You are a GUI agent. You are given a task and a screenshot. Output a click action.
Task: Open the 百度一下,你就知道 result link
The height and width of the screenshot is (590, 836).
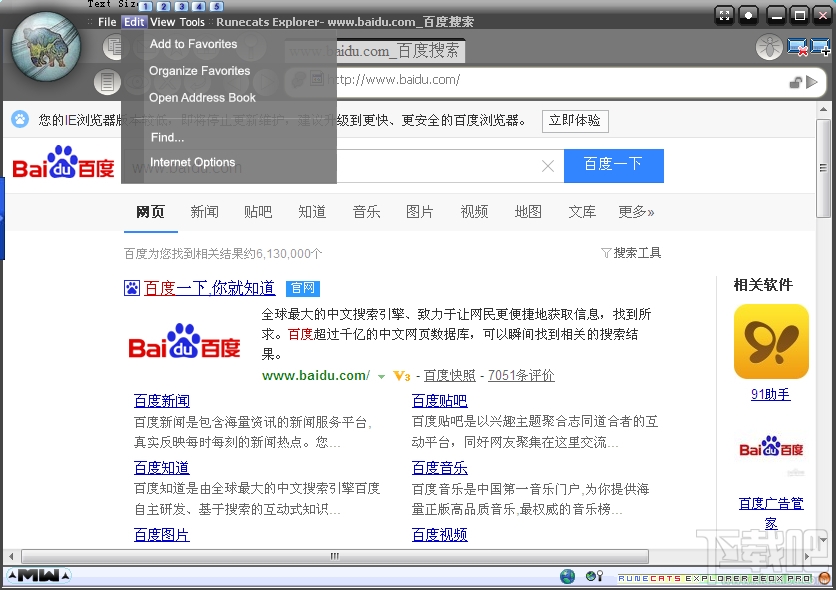pyautogui.click(x=209, y=288)
